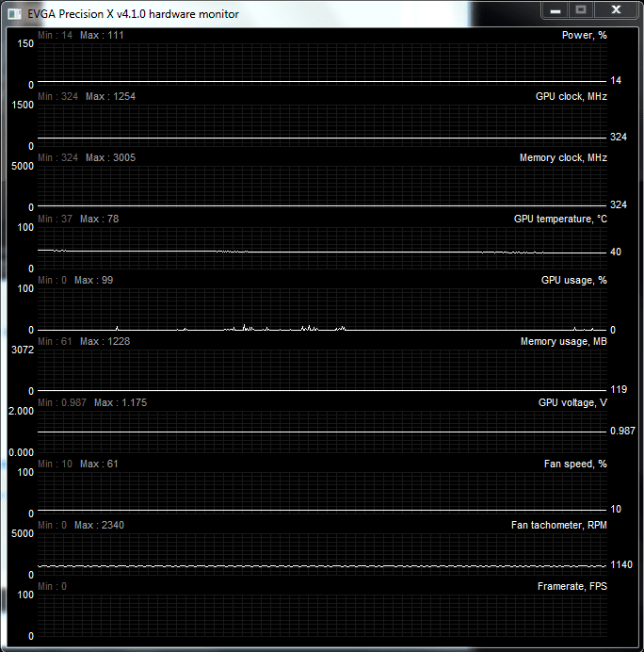Click the Power 'Max : 111' readout
Image resolution: width=644 pixels, height=652 pixels.
point(102,36)
